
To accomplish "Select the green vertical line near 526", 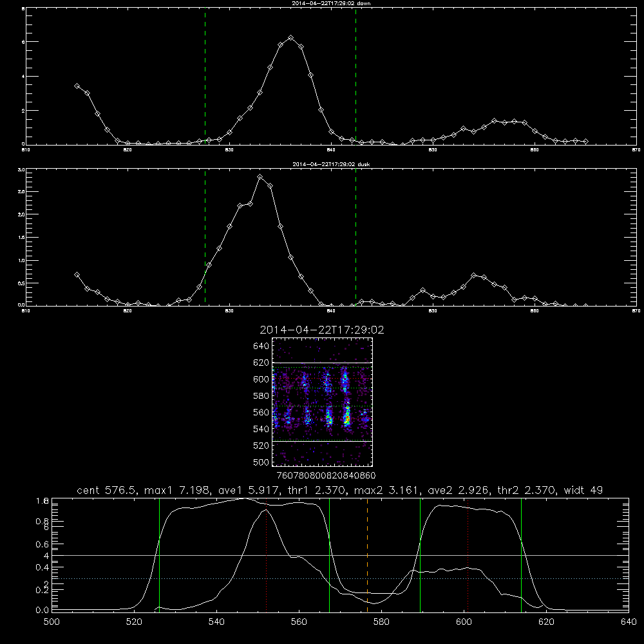I will tap(159, 554).
